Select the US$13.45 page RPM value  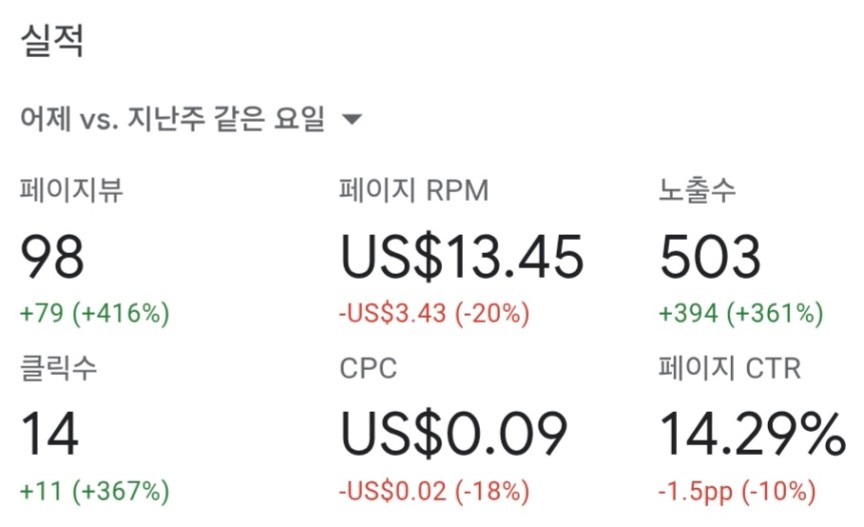pyautogui.click(x=462, y=256)
